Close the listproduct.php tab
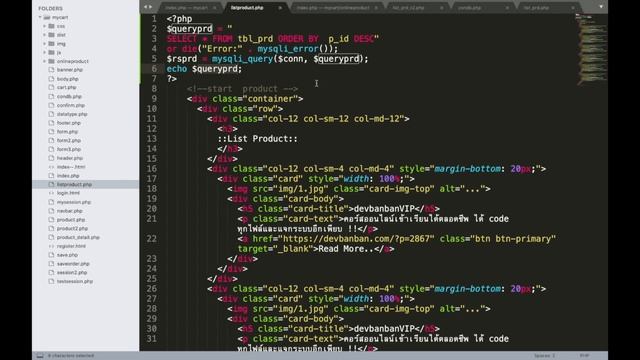Image resolution: width=640 pixels, height=360 pixels. click(280, 7)
